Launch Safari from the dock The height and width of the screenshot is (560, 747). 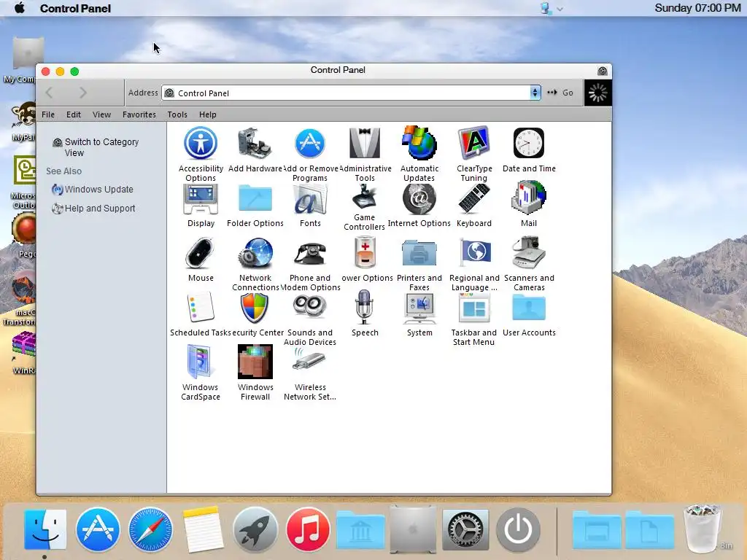pyautogui.click(x=150, y=529)
